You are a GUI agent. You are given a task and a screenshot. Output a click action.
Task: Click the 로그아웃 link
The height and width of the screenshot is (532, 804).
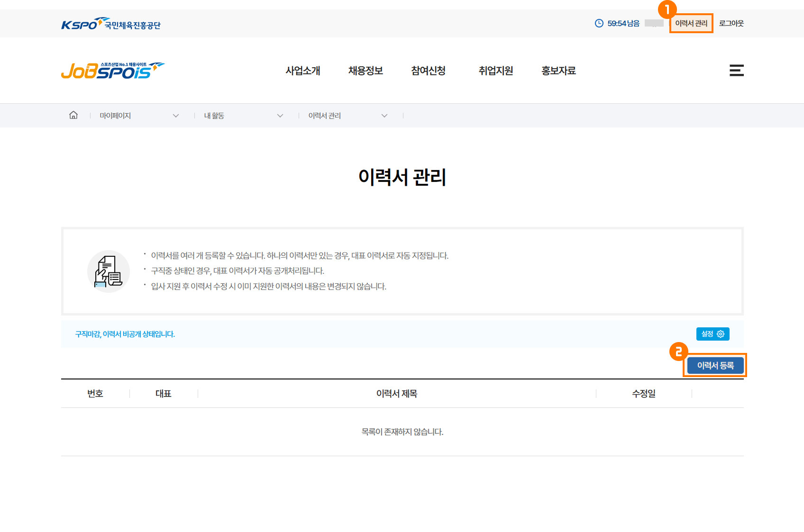click(731, 23)
